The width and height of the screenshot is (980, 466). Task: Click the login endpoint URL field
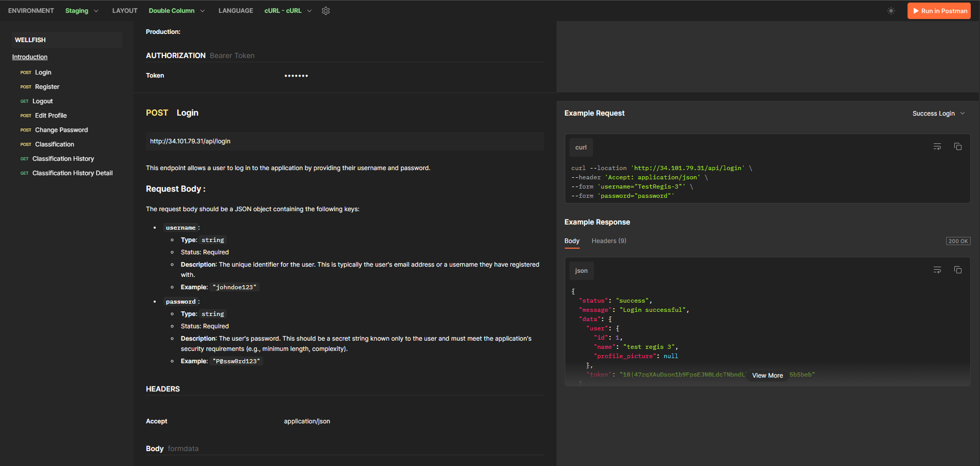point(344,141)
